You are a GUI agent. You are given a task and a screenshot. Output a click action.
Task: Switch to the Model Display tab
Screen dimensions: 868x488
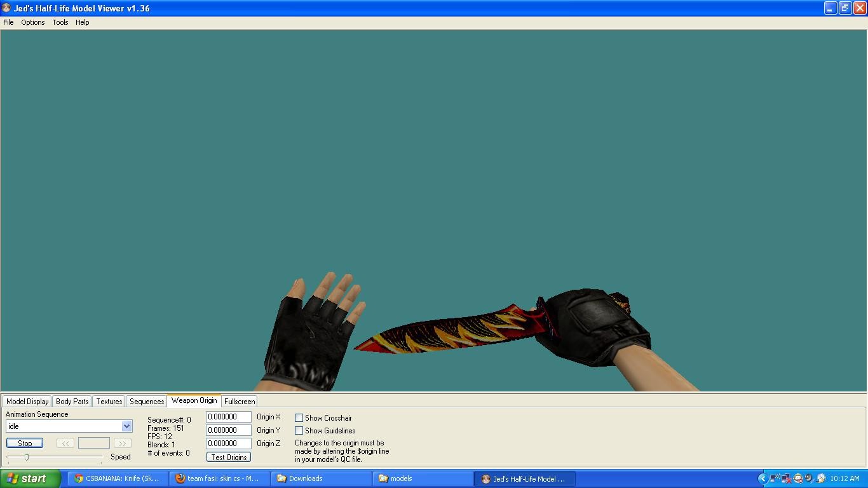tap(27, 401)
